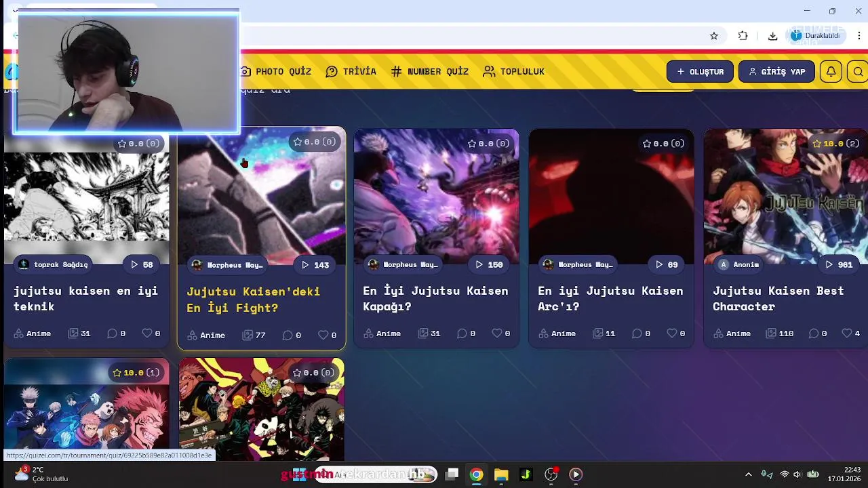868x488 pixels.
Task: Open the Task View taskbar icon
Action: click(x=452, y=474)
